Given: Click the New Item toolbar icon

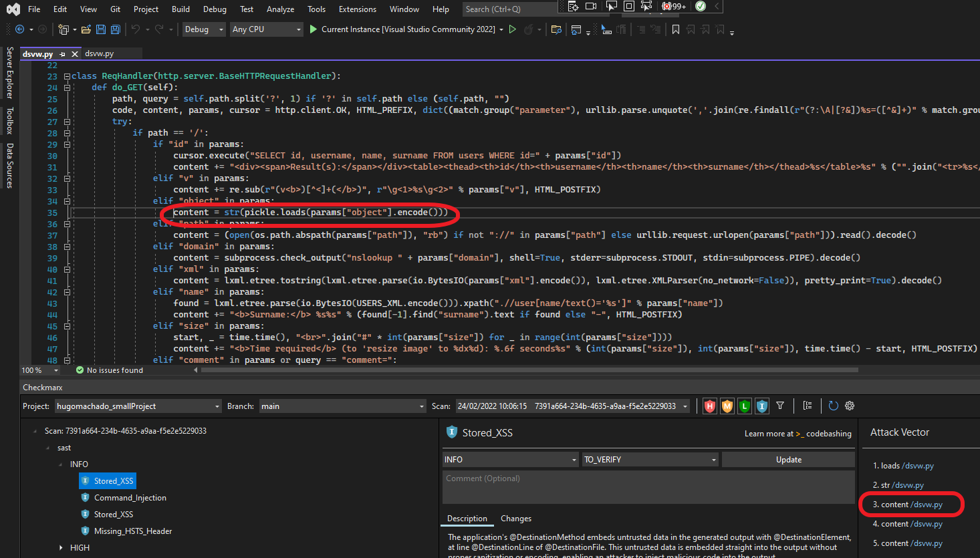Looking at the screenshot, I should [64, 29].
